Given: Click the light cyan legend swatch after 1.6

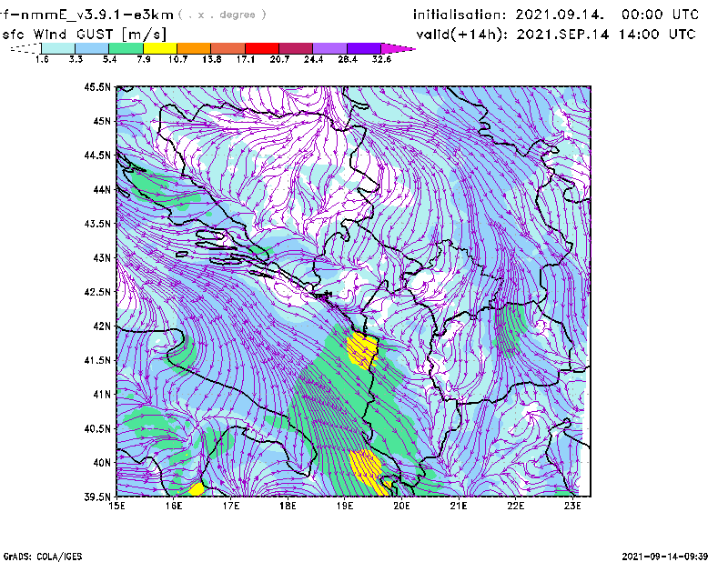Looking at the screenshot, I should 58,48.
